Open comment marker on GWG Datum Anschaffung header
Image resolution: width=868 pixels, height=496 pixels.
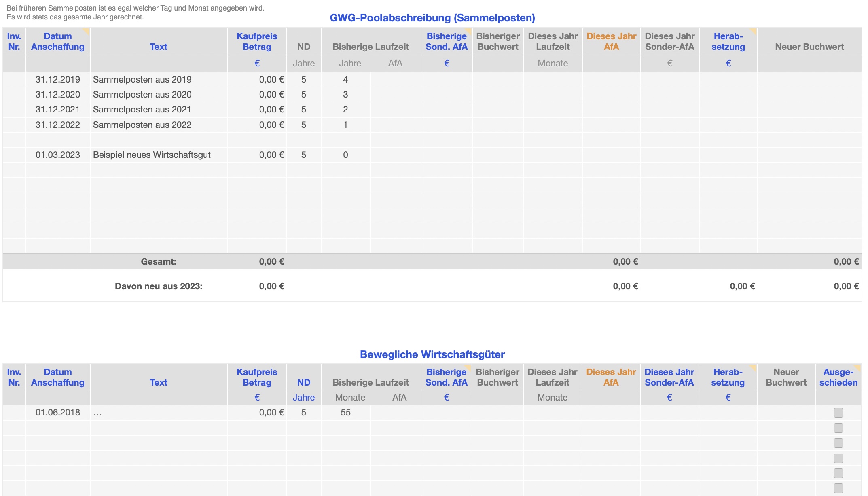pyautogui.click(x=87, y=30)
